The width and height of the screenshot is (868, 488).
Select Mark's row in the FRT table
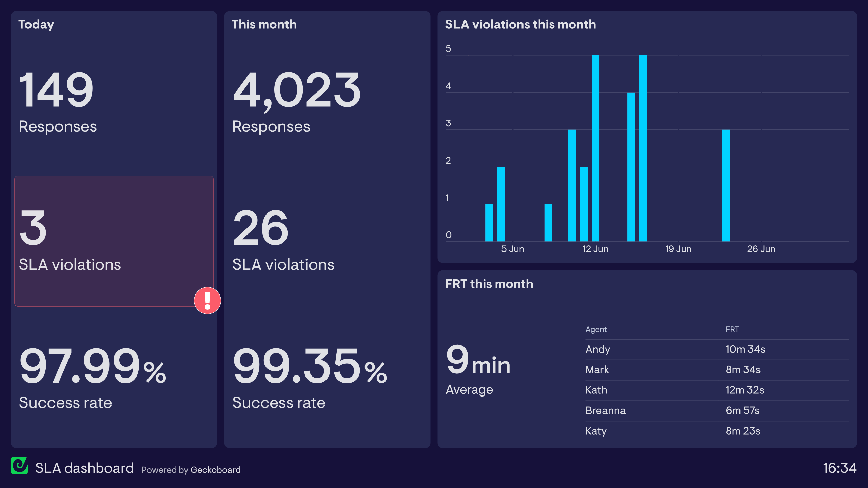click(x=717, y=370)
